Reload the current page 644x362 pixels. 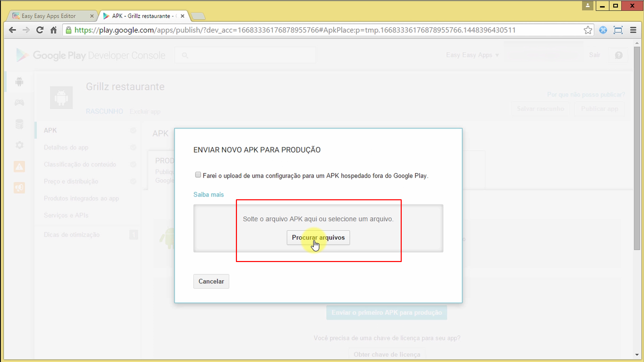[x=40, y=30]
